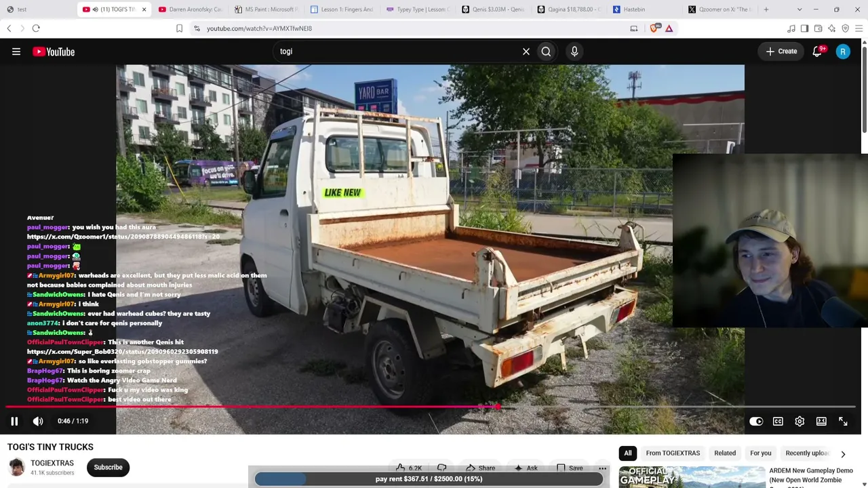Viewport: 868px width, 488px height.
Task: Click the page vertical scrollbar
Action: (x=864, y=88)
